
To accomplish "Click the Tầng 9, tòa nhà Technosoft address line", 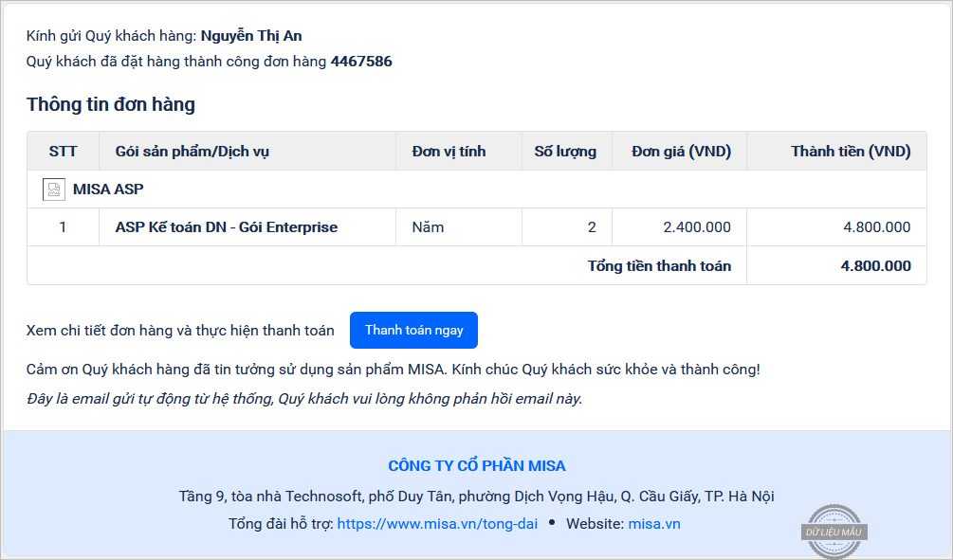I will click(x=476, y=497).
